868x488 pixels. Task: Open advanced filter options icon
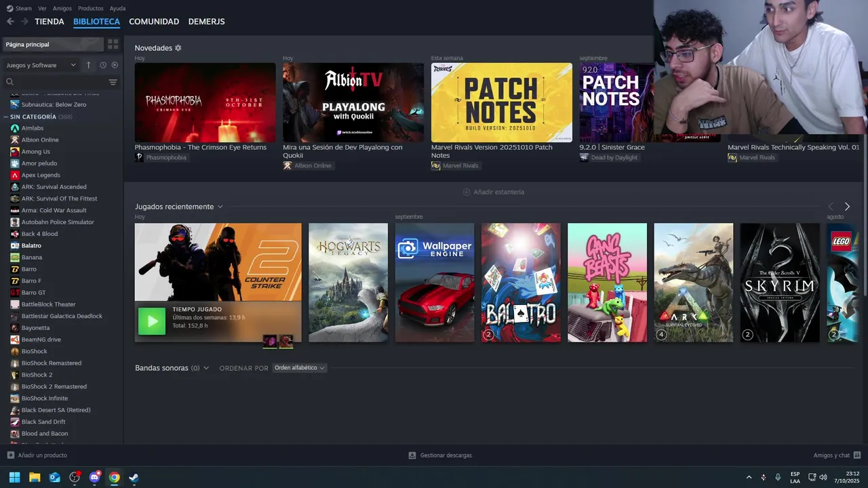[113, 82]
